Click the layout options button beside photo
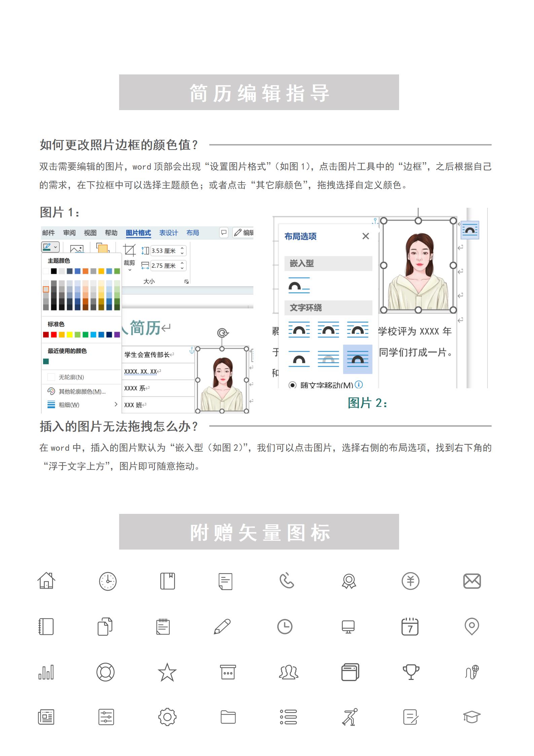This screenshot has width=534, height=756. click(470, 230)
